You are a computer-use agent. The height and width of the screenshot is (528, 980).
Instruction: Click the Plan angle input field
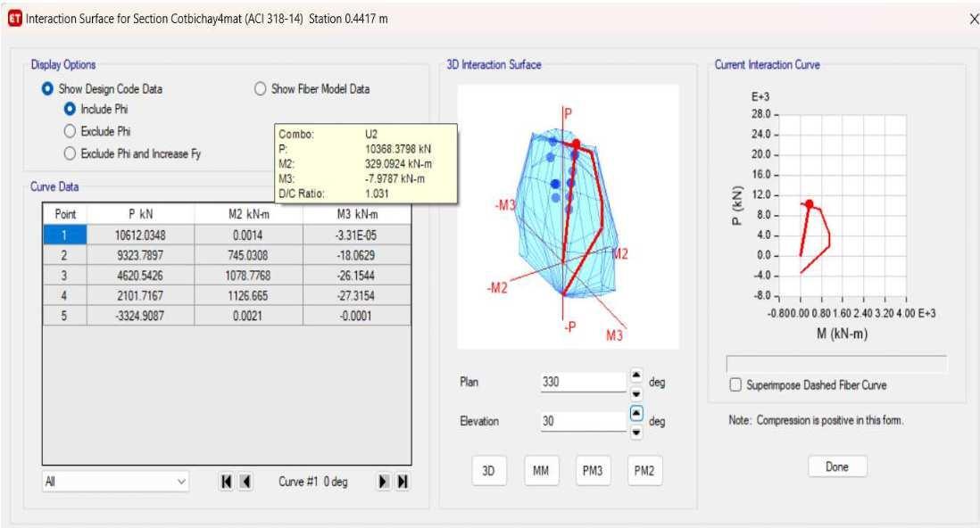583,382
